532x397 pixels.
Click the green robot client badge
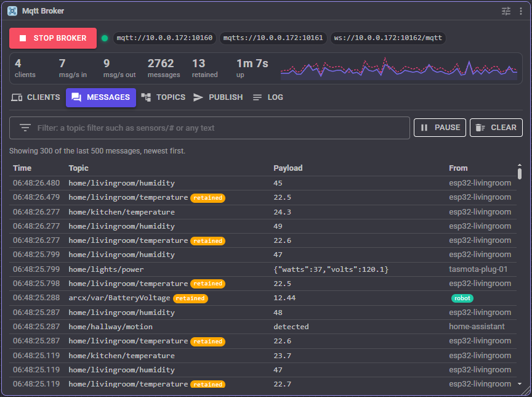pyautogui.click(x=462, y=298)
